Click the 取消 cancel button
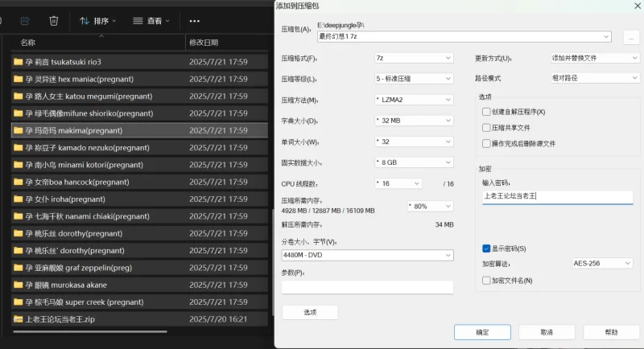The height and width of the screenshot is (349, 644). [x=547, y=332]
